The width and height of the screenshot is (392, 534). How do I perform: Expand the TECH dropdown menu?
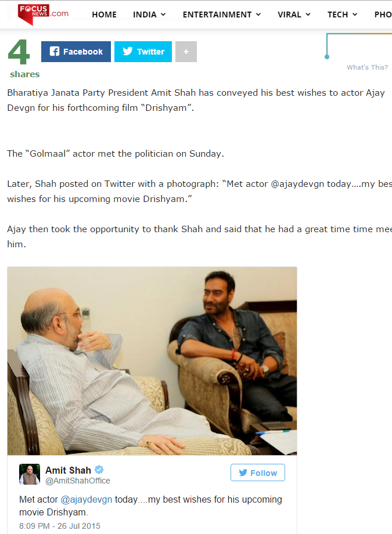343,15
